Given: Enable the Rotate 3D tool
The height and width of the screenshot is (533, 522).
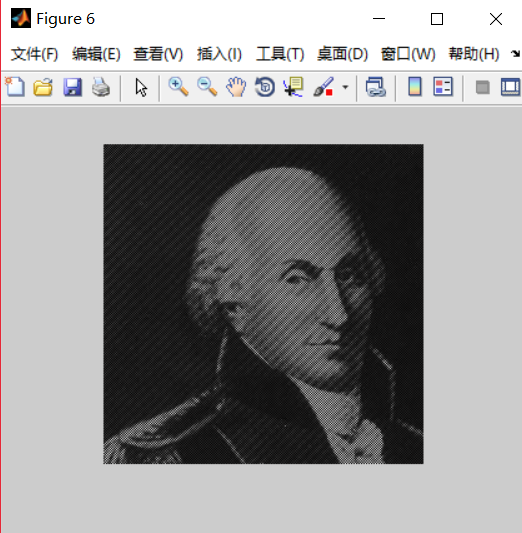Looking at the screenshot, I should click(265, 87).
